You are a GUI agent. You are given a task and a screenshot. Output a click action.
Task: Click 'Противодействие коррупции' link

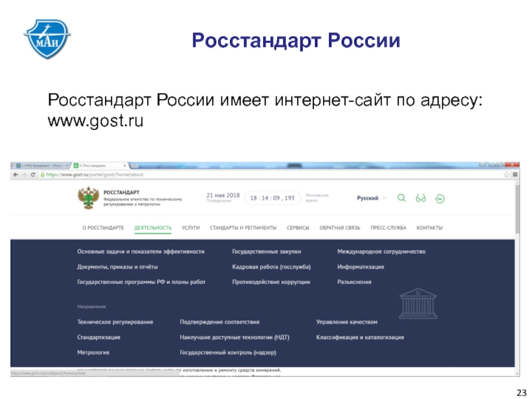pos(271,282)
